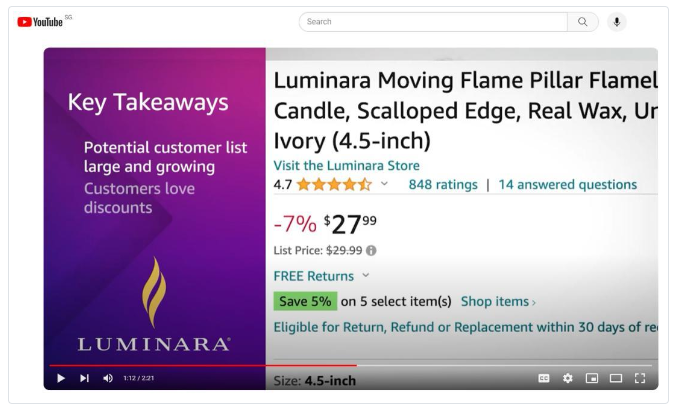Click the red video progress bar

click(200, 365)
